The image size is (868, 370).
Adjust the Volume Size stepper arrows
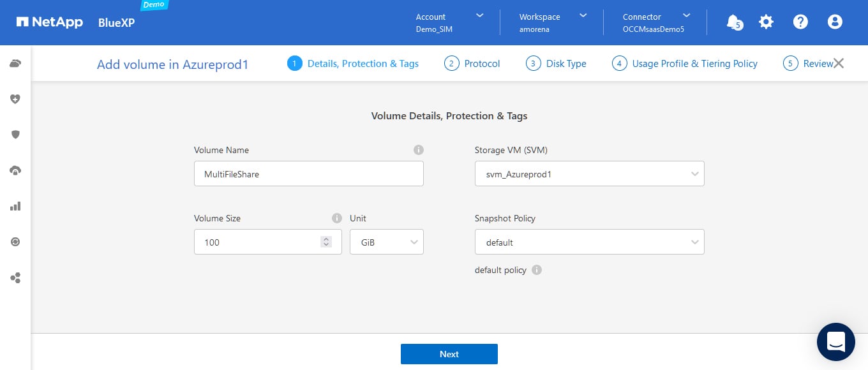[326, 242]
